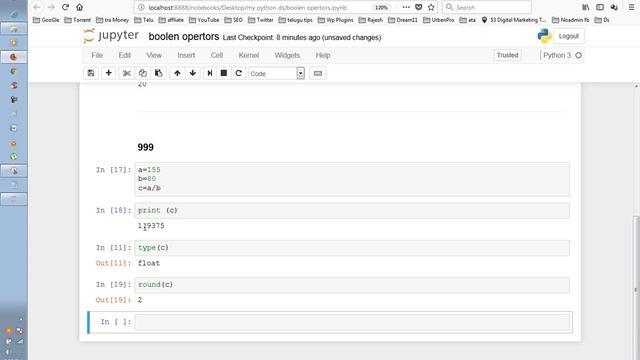Click the browser forward arrow
The image size is (640, 360).
[51, 7]
